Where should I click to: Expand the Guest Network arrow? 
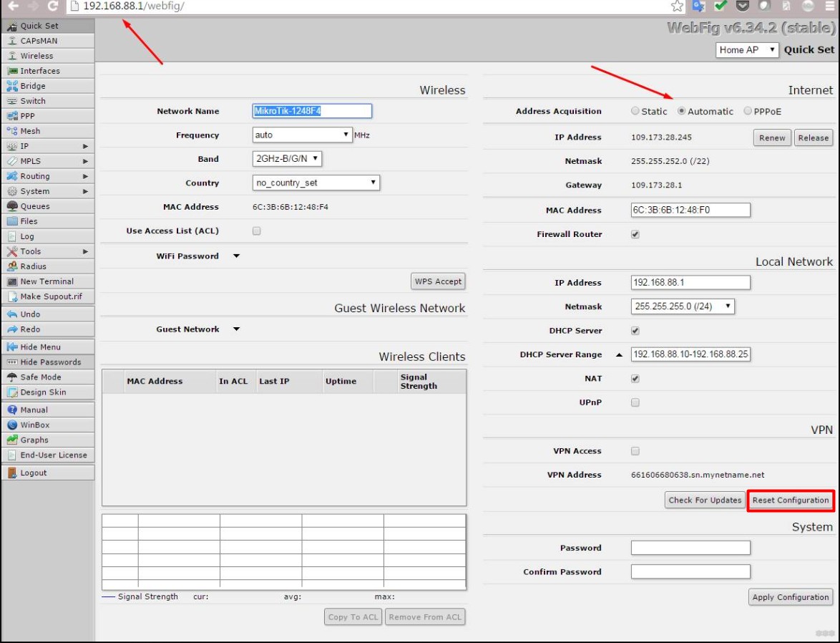236,329
